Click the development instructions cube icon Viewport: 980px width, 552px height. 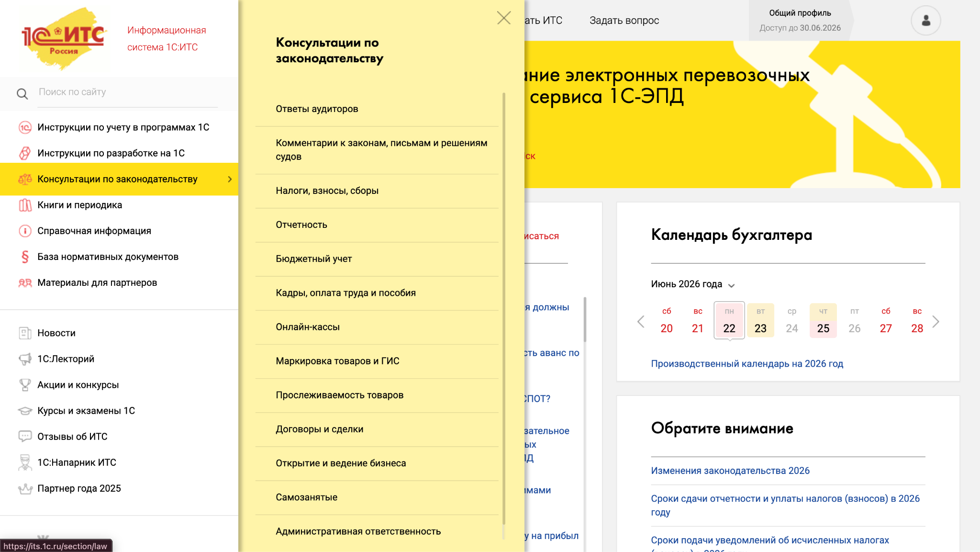tap(25, 153)
